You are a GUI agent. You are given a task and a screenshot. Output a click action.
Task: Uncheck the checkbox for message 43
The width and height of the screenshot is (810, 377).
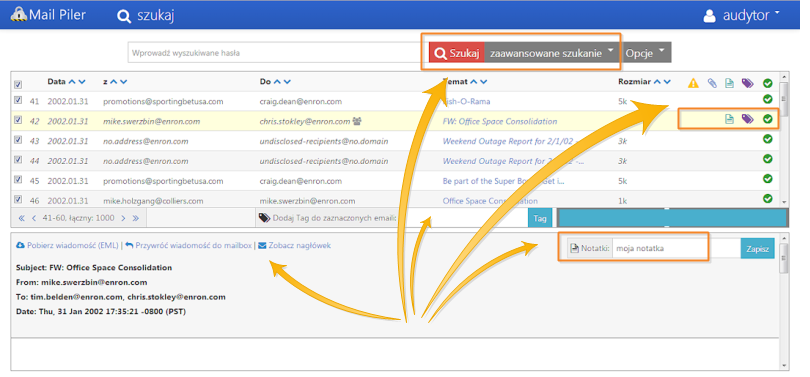click(18, 140)
